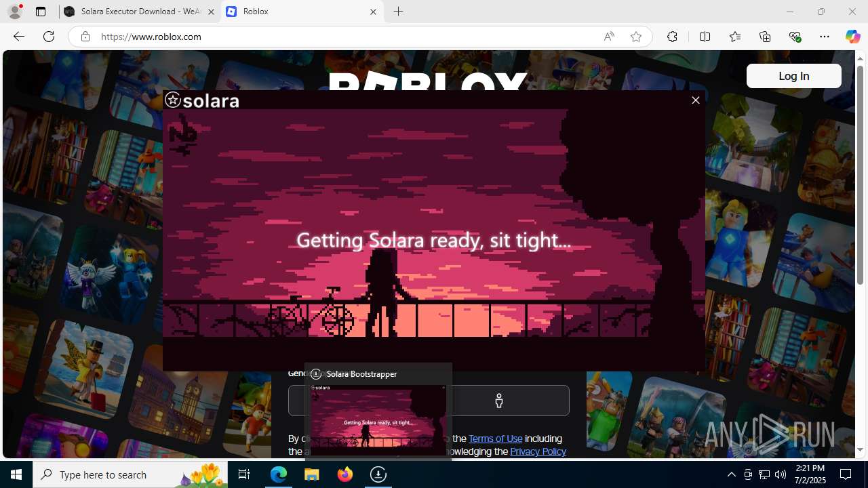Image resolution: width=868 pixels, height=488 pixels.
Task: Open the notification center icon
Action: coord(846,474)
